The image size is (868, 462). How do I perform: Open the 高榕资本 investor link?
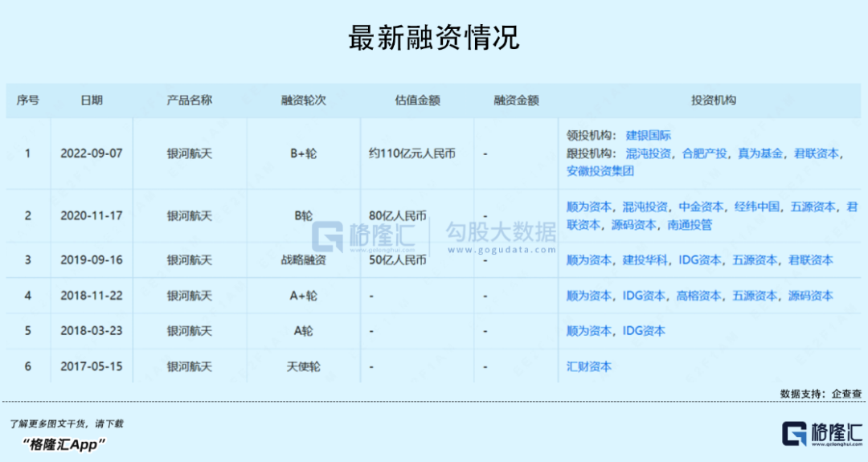(698, 296)
